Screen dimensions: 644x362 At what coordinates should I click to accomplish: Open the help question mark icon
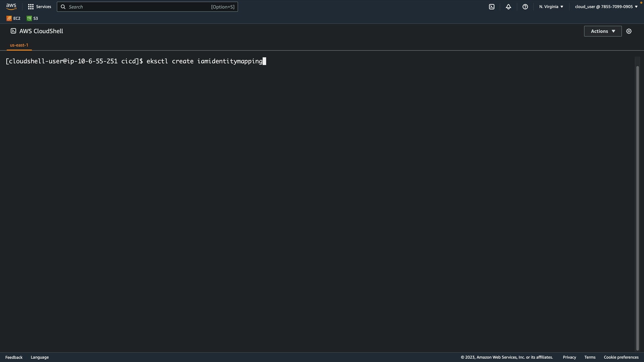[x=525, y=7]
